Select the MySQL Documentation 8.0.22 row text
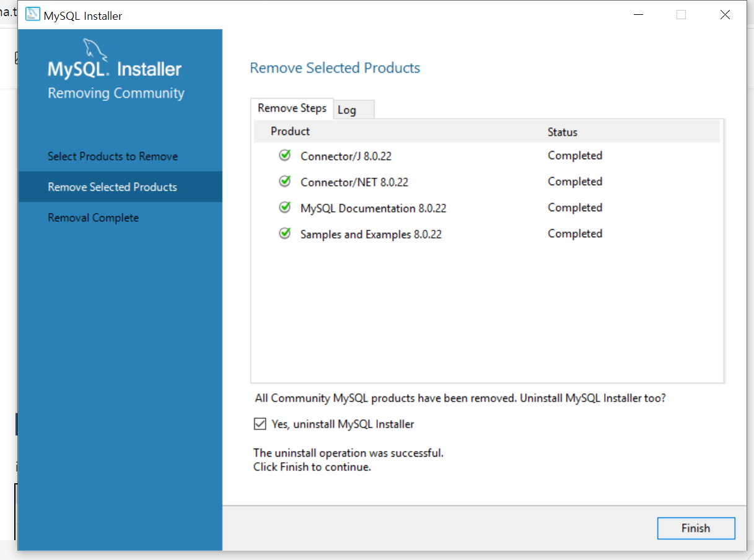This screenshot has height=560, width=754. (373, 208)
